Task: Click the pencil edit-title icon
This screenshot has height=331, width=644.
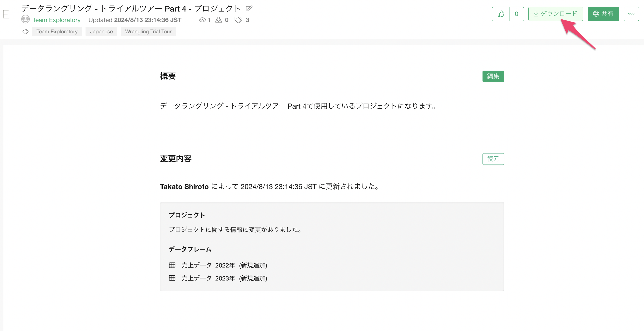Action: [249, 9]
